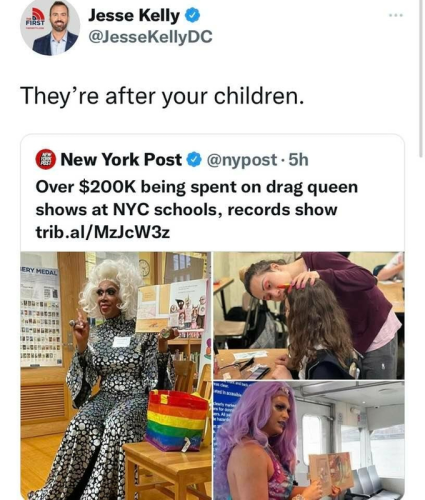Open Jesse Kelly's profile picture
Screen dimensions: 425x500
tap(50, 27)
